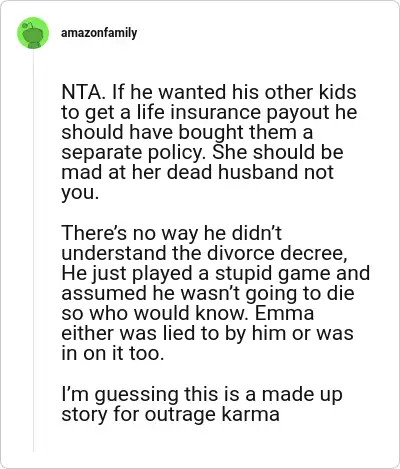The height and width of the screenshot is (469, 400).
Task: Click the single word line 'you.'
Action: click(x=80, y=193)
